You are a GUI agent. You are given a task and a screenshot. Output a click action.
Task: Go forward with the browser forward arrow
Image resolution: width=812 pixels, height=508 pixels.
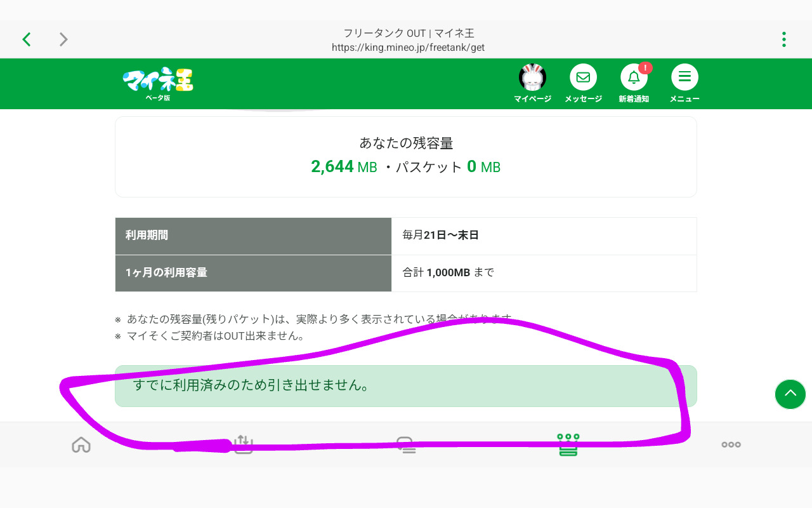63,39
